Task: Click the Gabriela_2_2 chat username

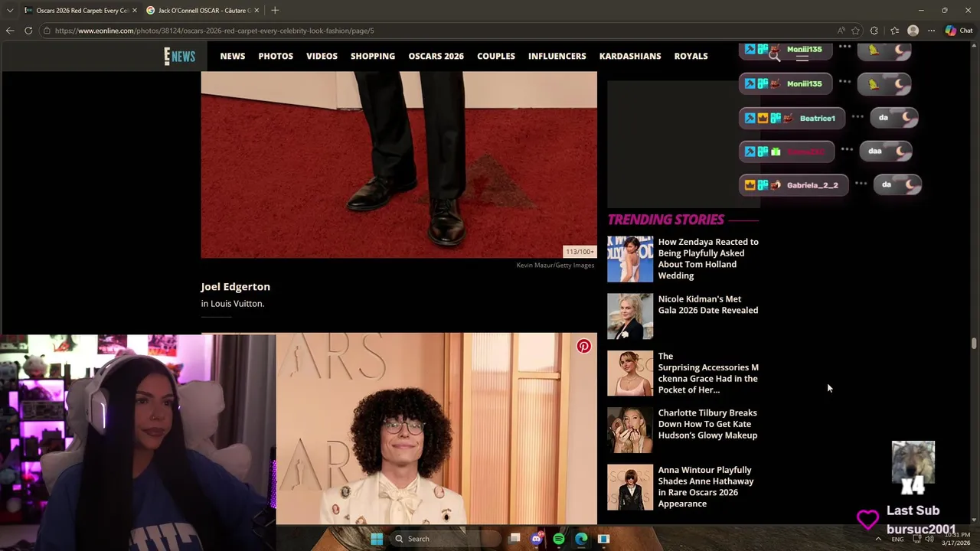Action: [x=812, y=185]
